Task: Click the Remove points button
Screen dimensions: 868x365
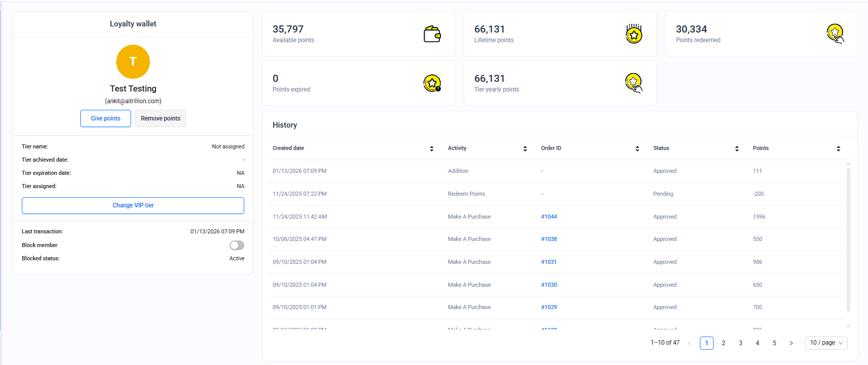Action: (x=160, y=118)
